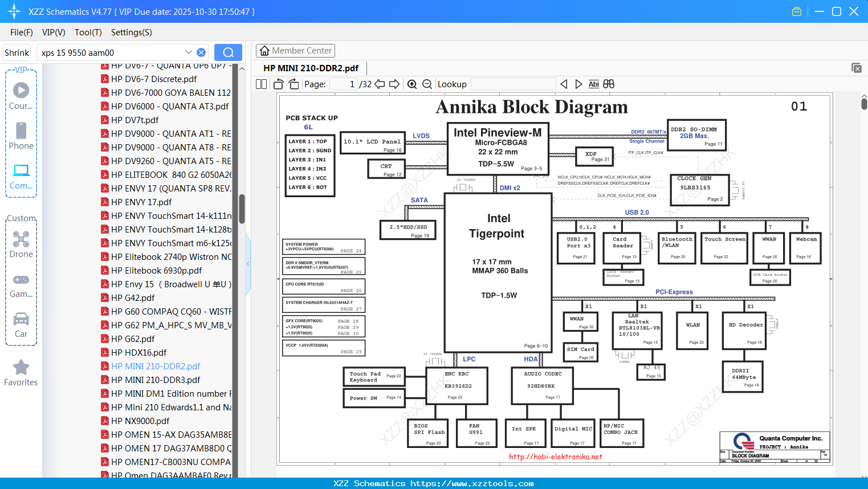
Task: Toggle the Abi whole-word match option
Action: pos(593,84)
